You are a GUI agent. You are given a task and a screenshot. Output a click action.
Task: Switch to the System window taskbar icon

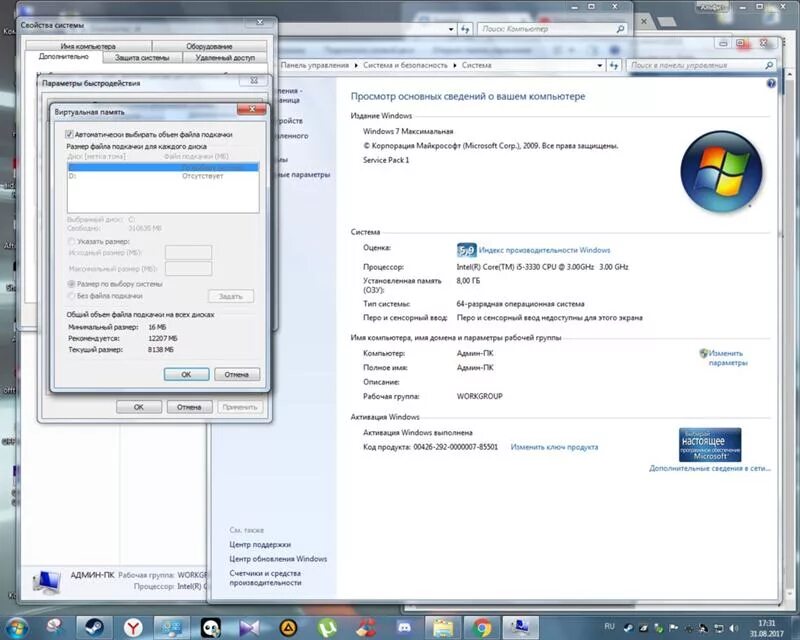tap(521, 627)
